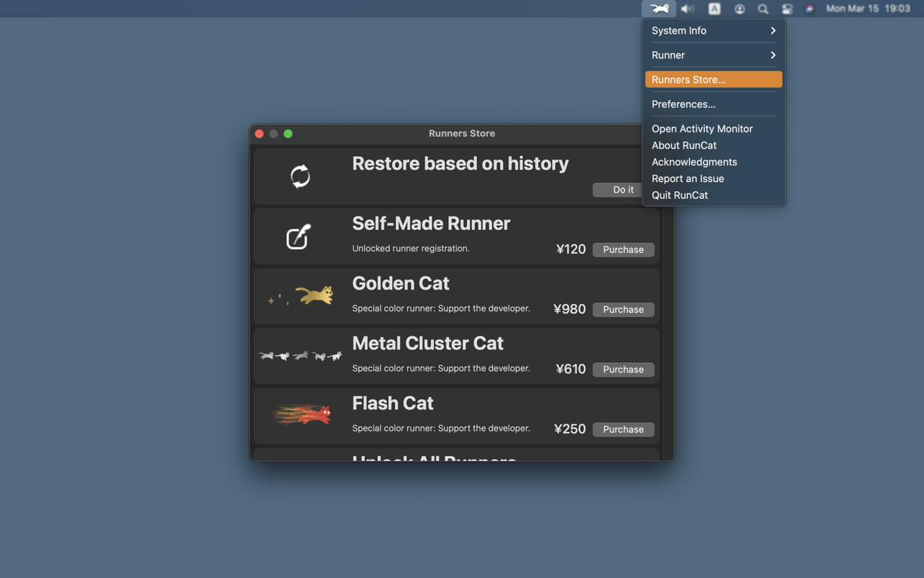Click the Golden Cat runner image
This screenshot has width=924, height=578.
point(300,295)
